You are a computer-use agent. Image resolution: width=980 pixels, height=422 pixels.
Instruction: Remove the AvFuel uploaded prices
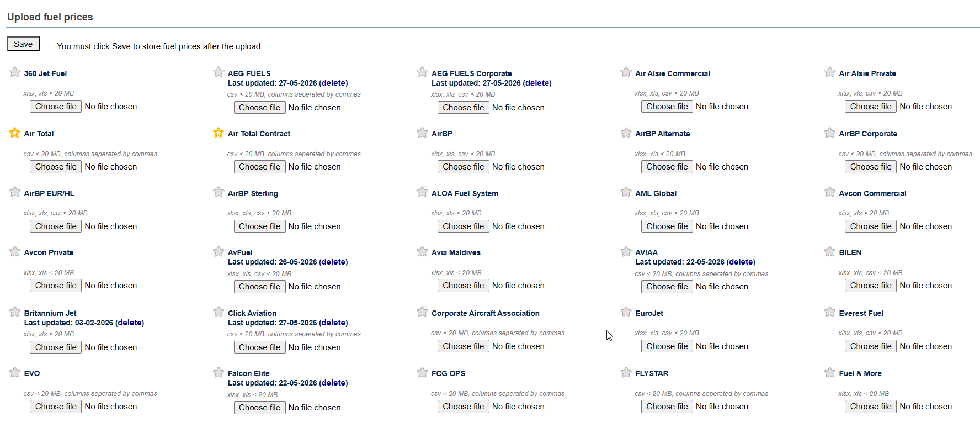point(333,262)
